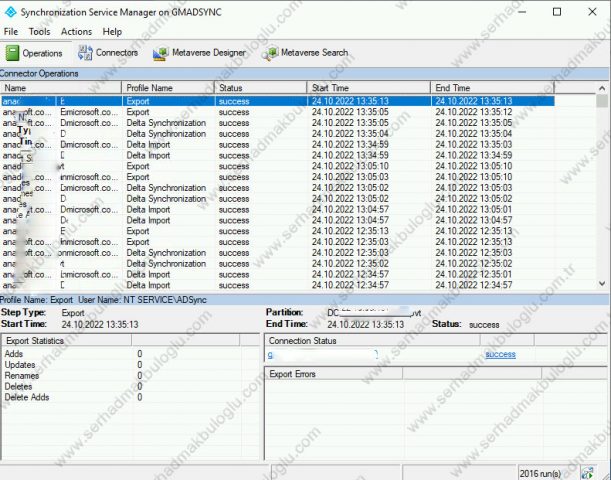Click the scroll up arrow of operations list
Screen dimensions: 611x480
click(602, 88)
